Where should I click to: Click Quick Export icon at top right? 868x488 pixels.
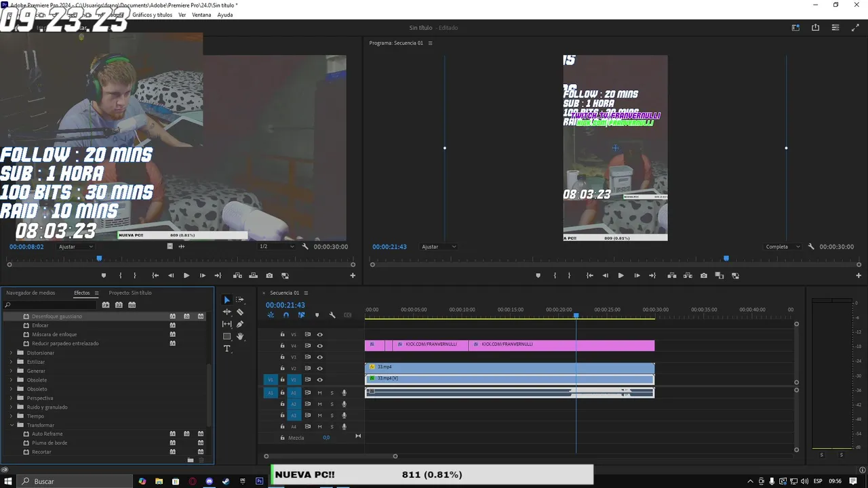click(x=815, y=28)
